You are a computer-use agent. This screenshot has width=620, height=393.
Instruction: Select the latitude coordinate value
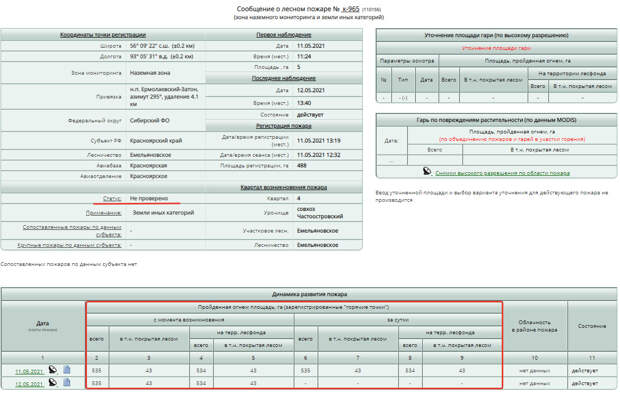162,46
